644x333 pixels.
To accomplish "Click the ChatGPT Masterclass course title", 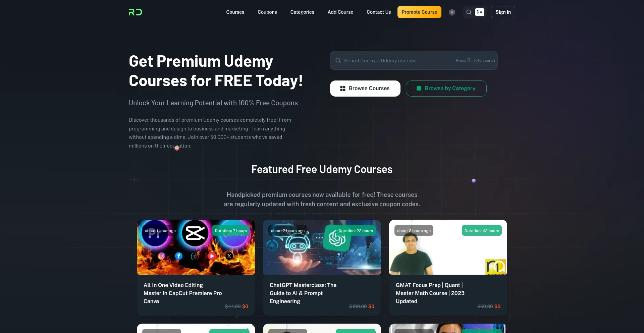I will 303,293.
